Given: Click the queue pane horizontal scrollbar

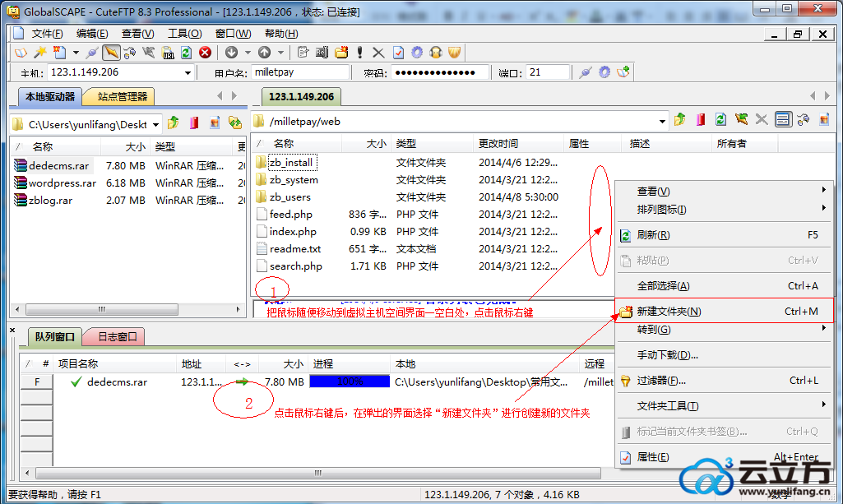Looking at the screenshot, I should click(x=317, y=473).
